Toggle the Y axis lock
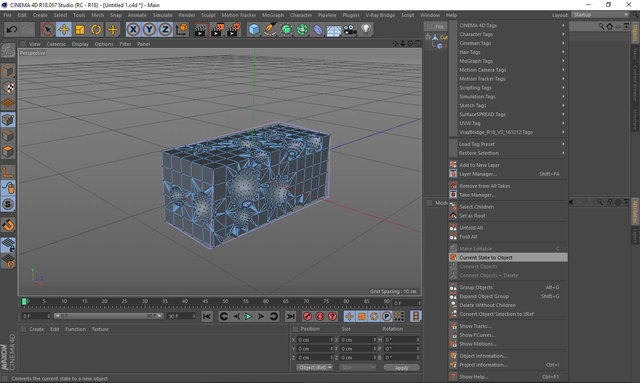640x383 pixels. point(149,29)
